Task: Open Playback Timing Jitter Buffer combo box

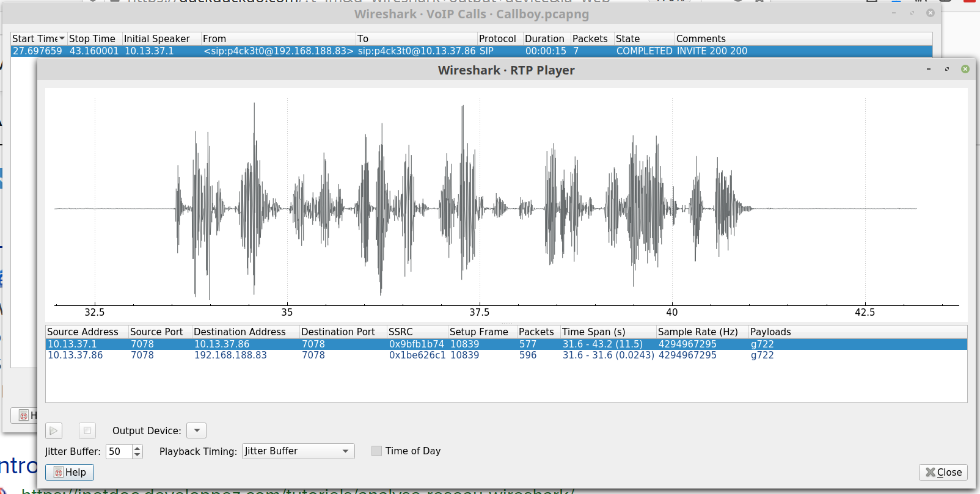Action: pos(298,451)
